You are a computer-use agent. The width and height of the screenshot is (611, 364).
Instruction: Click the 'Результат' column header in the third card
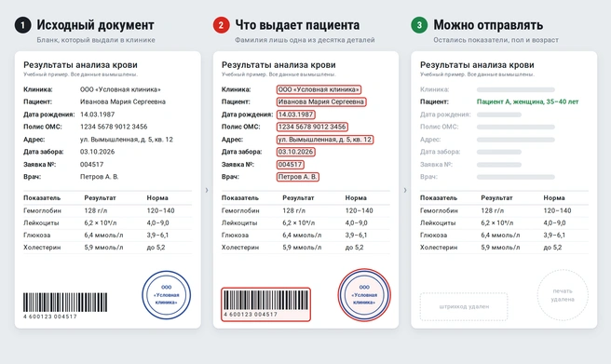click(x=496, y=197)
